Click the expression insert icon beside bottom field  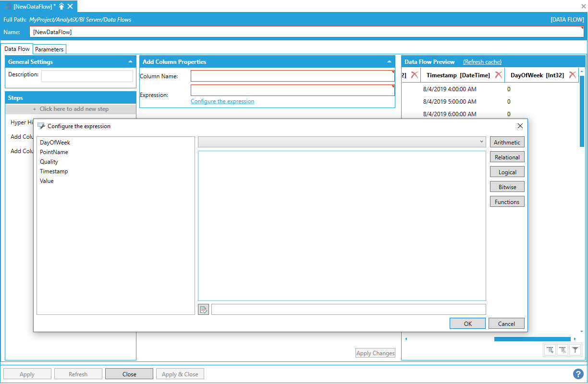tap(203, 310)
